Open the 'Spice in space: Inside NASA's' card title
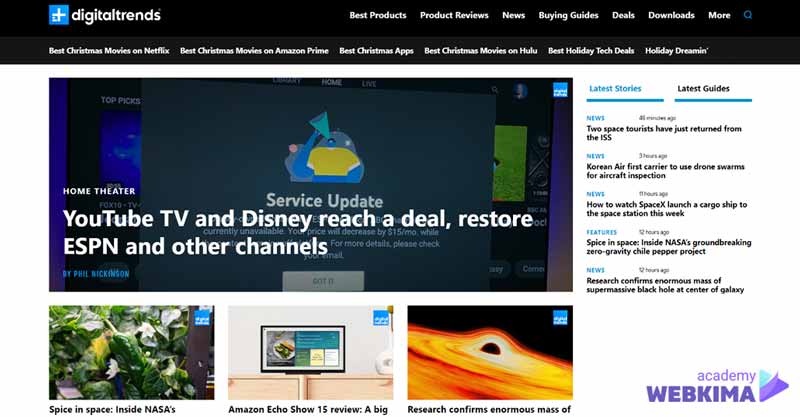Viewport: 800px width, 417px height. [x=112, y=409]
